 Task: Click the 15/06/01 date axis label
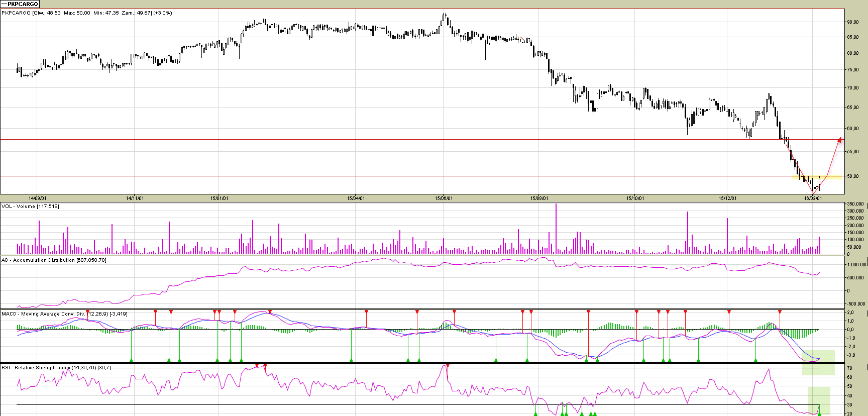(x=444, y=198)
